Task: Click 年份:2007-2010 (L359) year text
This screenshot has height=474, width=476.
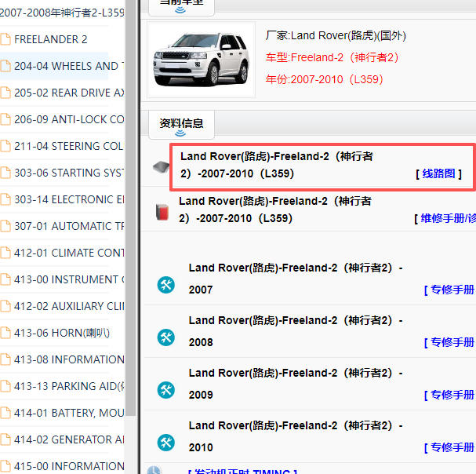Action: pyautogui.click(x=324, y=79)
